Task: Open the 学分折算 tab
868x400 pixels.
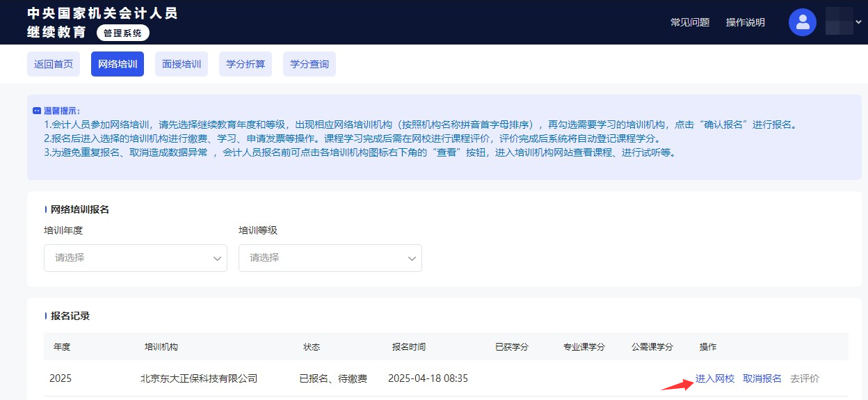Action: pos(246,64)
